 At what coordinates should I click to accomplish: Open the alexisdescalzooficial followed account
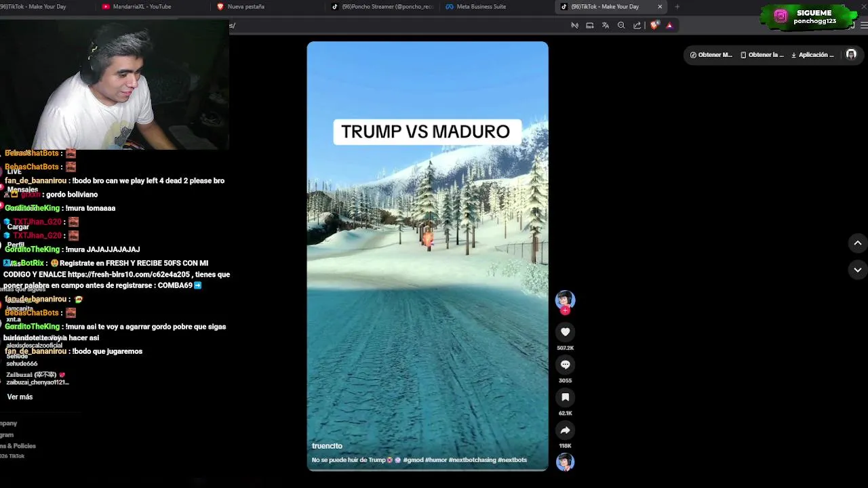coord(34,346)
